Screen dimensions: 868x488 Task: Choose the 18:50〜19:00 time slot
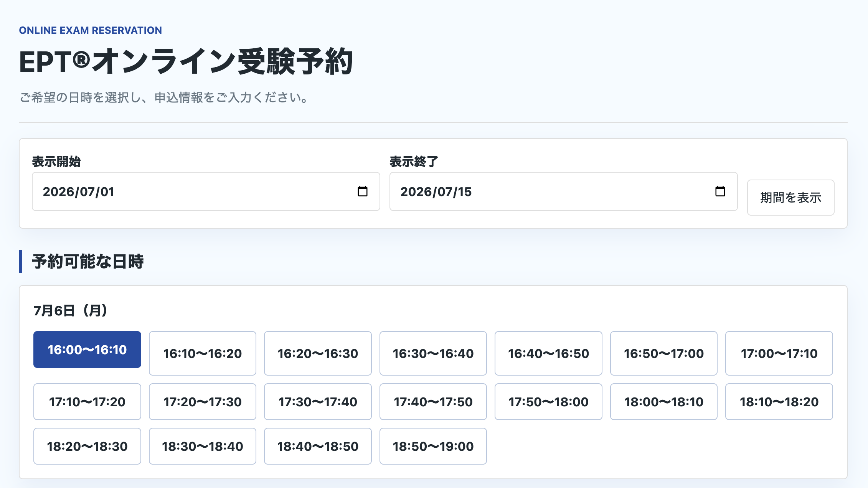pyautogui.click(x=433, y=446)
